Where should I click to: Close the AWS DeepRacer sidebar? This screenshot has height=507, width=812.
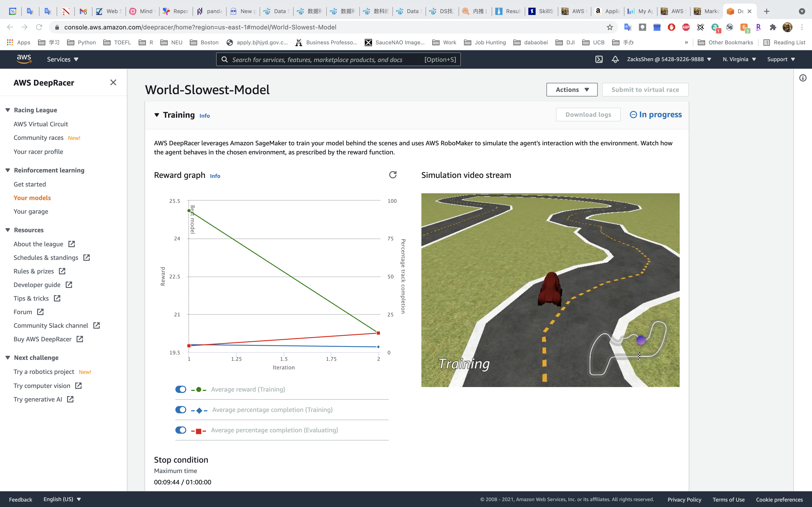click(x=113, y=82)
